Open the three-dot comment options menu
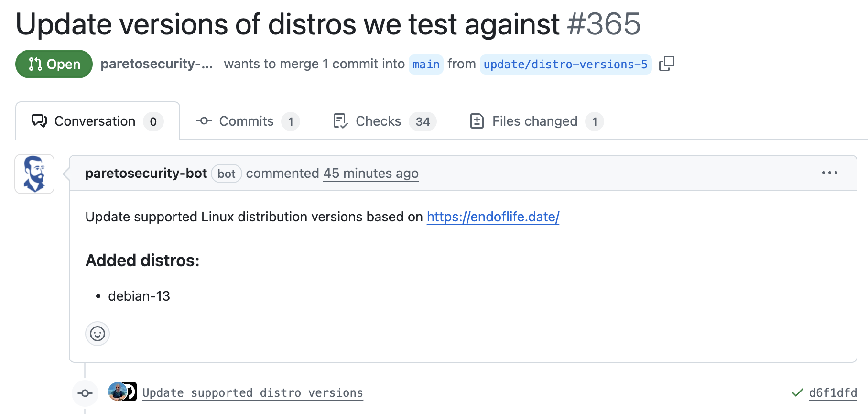Viewport: 868px width, 414px height. 829,173
